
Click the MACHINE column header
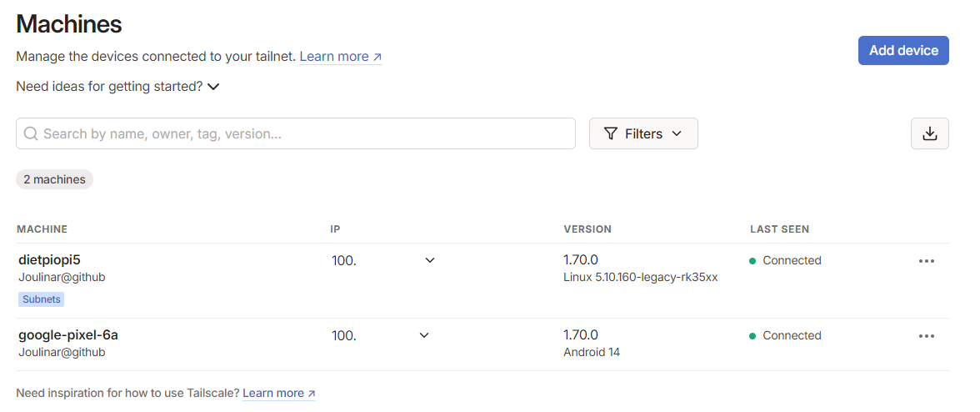(42, 229)
